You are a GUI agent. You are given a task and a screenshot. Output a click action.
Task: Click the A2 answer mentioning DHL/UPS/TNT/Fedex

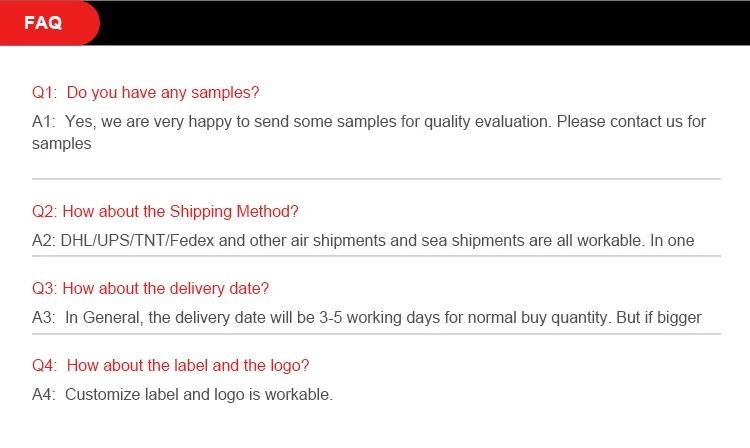[x=363, y=240]
